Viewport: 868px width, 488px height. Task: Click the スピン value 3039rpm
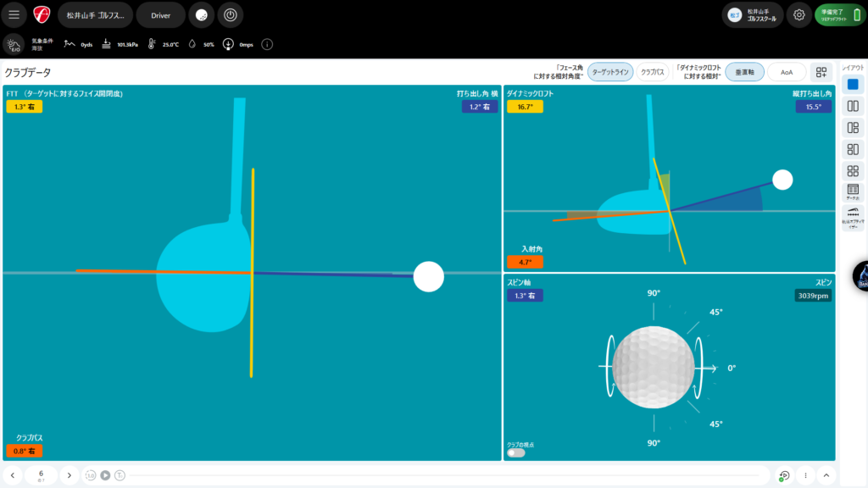coord(813,296)
